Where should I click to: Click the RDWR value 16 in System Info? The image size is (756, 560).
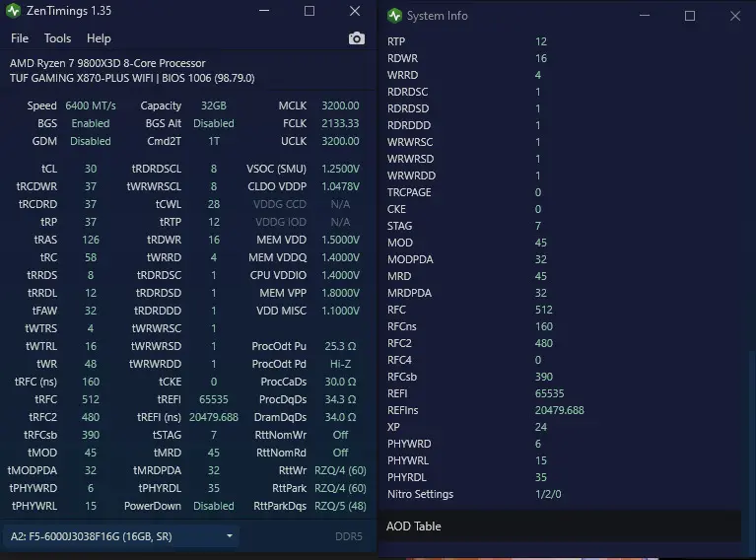(x=541, y=58)
